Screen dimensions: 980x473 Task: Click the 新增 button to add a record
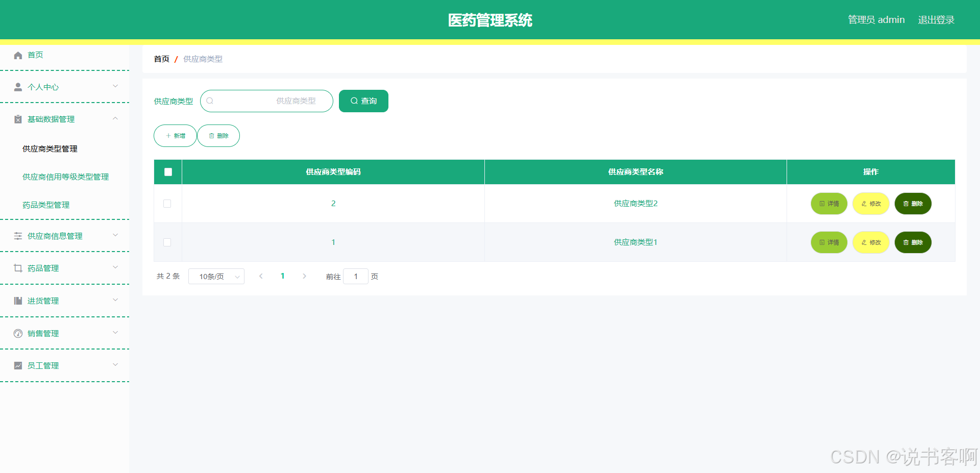(175, 135)
